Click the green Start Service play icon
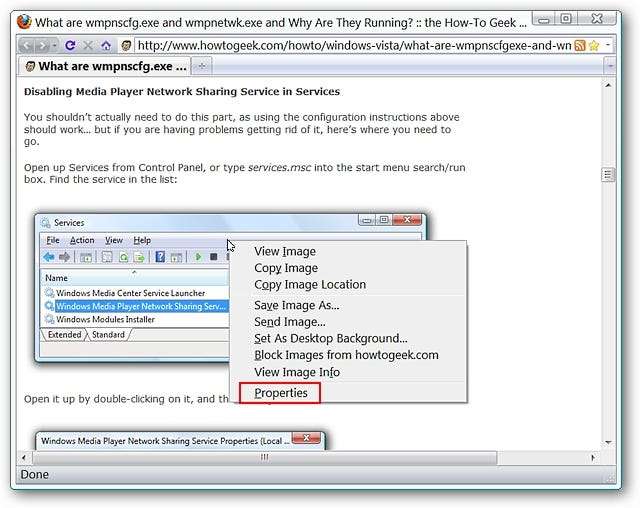The image size is (640, 508). 198,257
